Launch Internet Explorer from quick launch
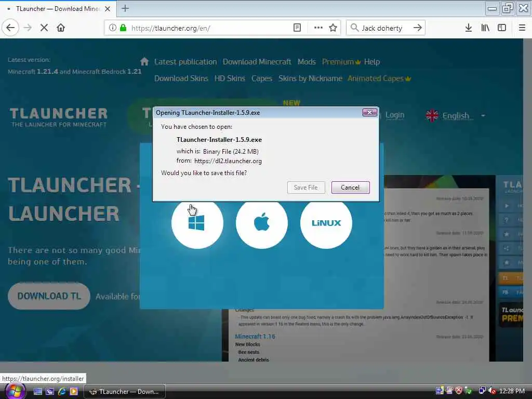Image resolution: width=532 pixels, height=399 pixels. tap(62, 391)
